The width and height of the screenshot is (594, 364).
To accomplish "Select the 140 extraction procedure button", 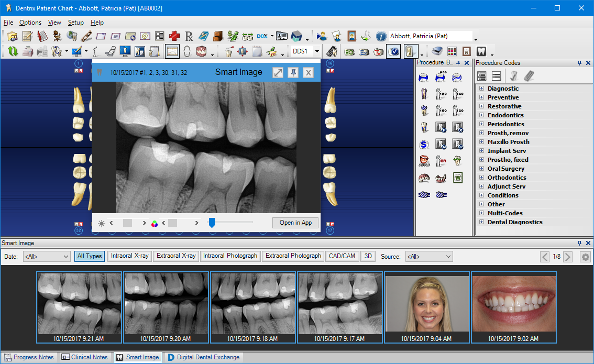I will (458, 94).
